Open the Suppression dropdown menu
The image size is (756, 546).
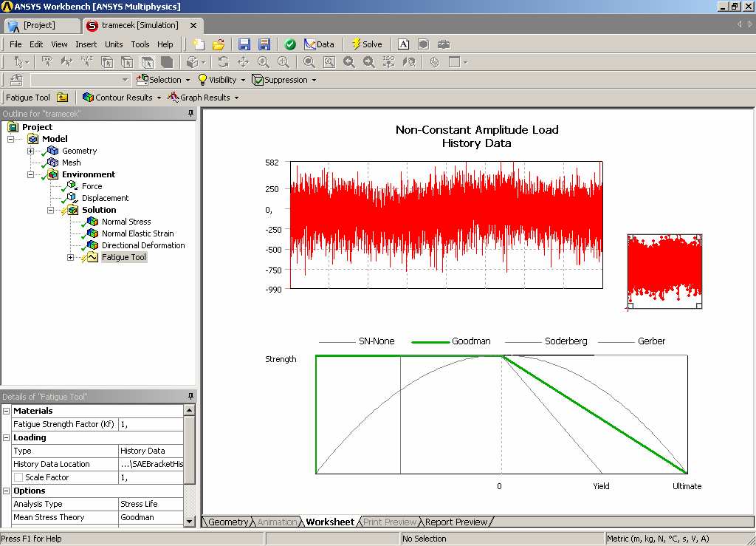[x=284, y=80]
